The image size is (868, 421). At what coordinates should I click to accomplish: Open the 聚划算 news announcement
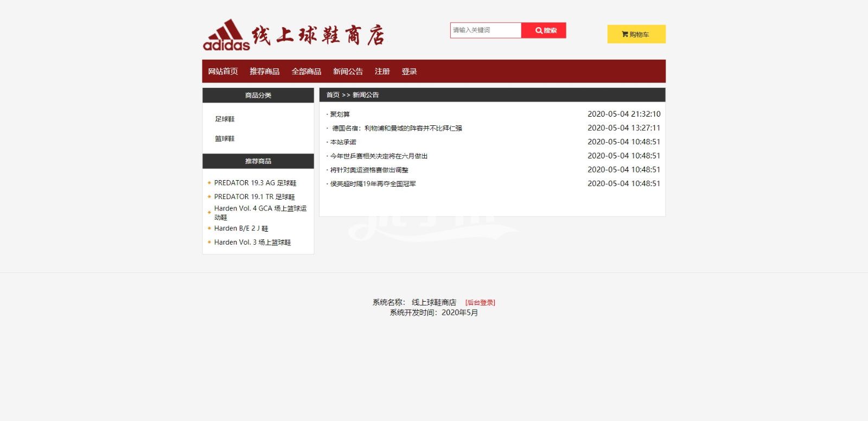pyautogui.click(x=340, y=114)
